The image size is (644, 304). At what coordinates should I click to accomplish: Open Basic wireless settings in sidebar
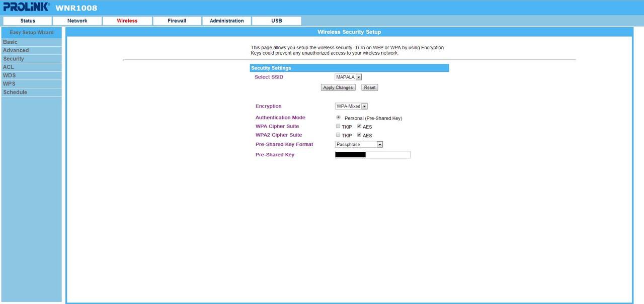[x=10, y=42]
